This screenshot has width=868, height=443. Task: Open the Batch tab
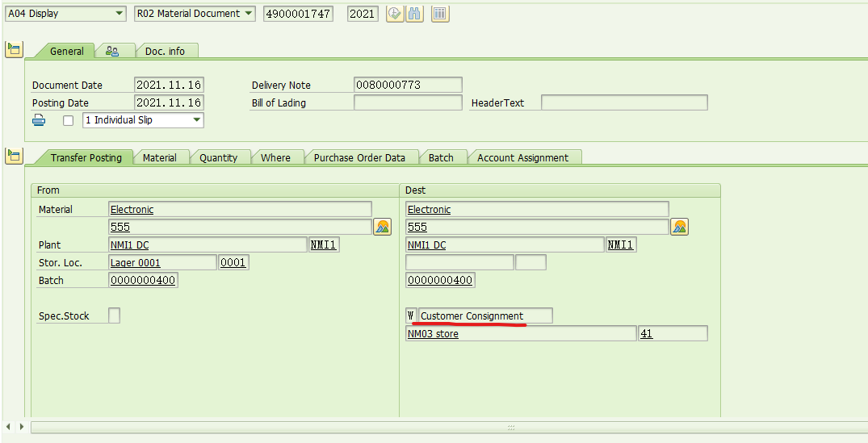(x=441, y=157)
